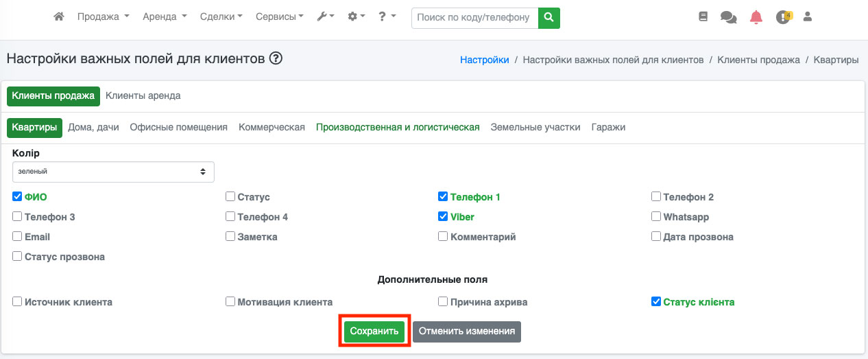Click the green search magnifier button

click(548, 18)
